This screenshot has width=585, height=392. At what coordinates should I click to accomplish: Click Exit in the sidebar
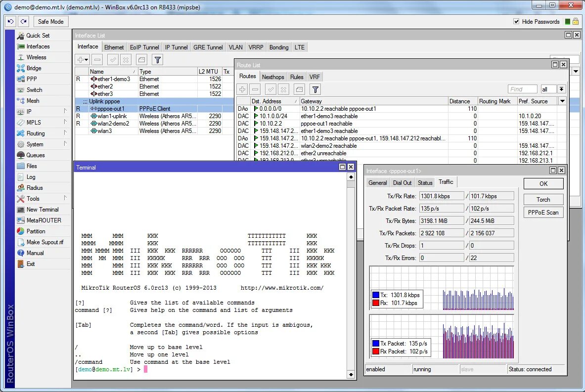click(30, 263)
